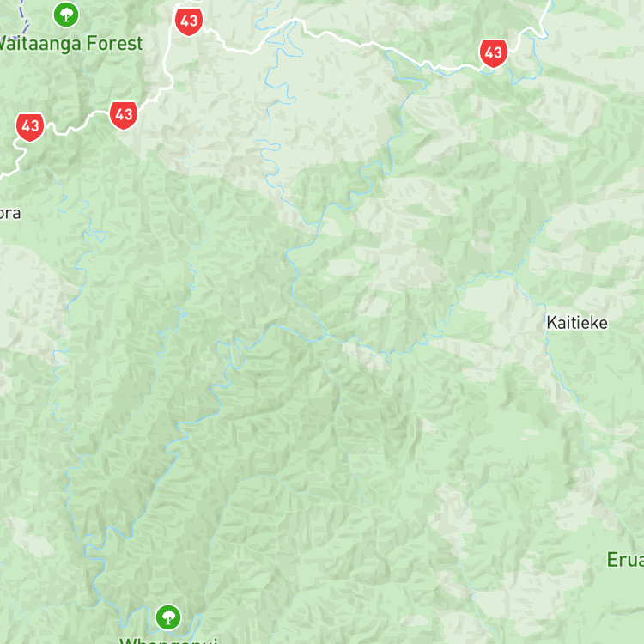This screenshot has width=644, height=644.
Task: Click the Kaitieke town label
Action: [577, 323]
